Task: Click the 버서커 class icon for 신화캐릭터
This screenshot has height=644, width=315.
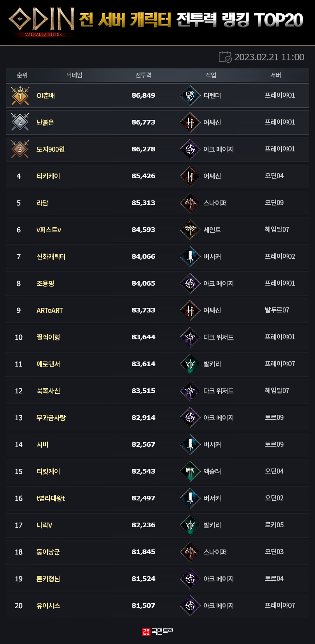Action: 190,257
